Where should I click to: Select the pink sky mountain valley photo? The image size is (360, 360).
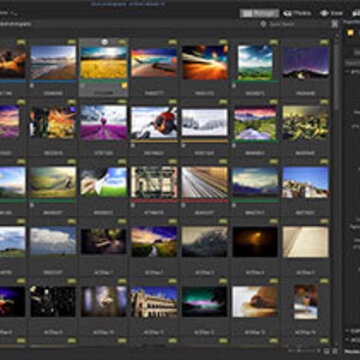tap(255, 122)
